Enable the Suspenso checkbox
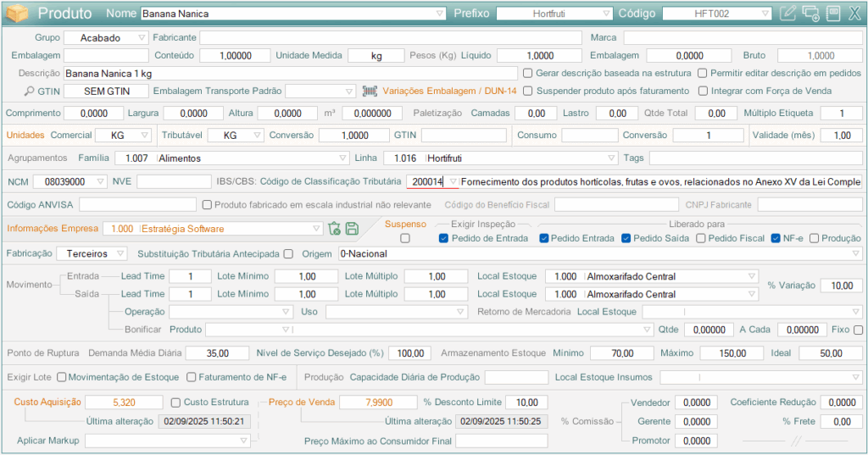 click(404, 239)
